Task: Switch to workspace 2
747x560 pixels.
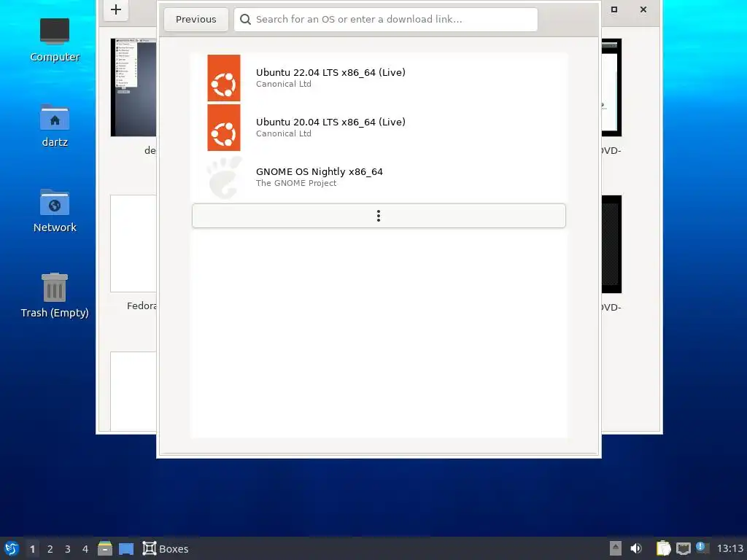Action: (50, 549)
